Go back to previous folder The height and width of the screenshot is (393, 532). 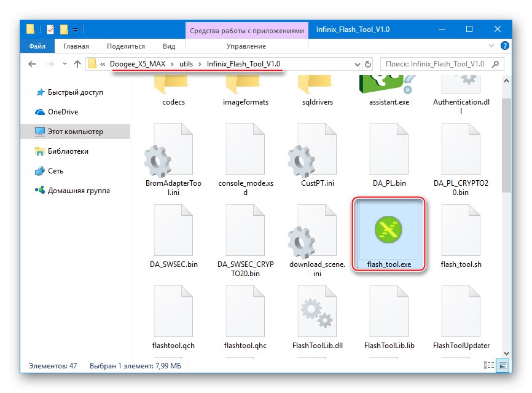click(x=32, y=64)
